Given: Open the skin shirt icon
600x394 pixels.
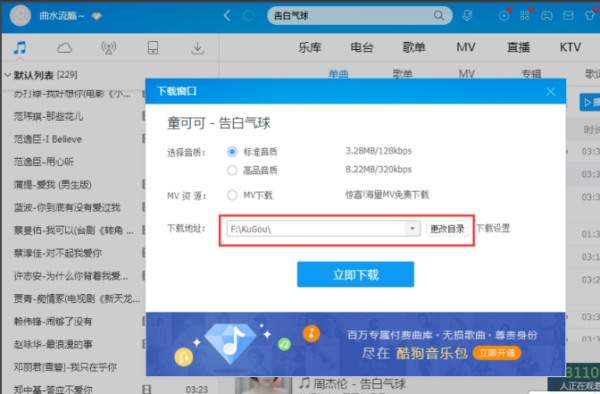Looking at the screenshot, I should [590, 16].
